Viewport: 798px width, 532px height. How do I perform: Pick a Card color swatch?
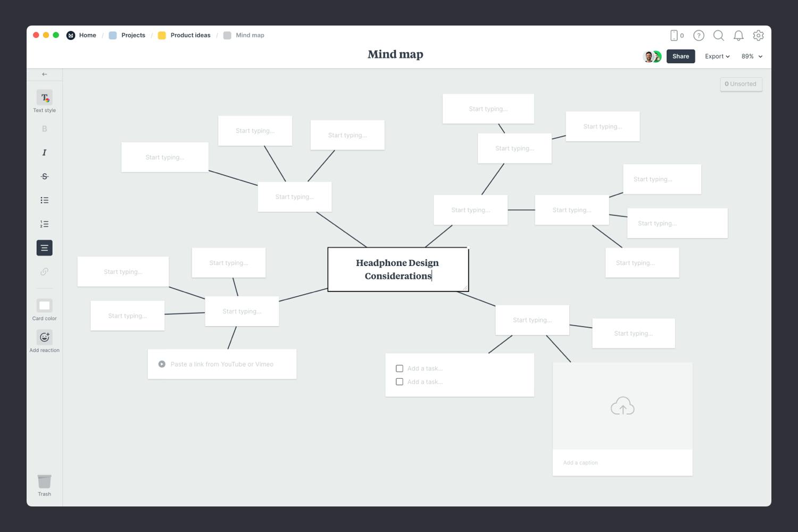pyautogui.click(x=44, y=305)
